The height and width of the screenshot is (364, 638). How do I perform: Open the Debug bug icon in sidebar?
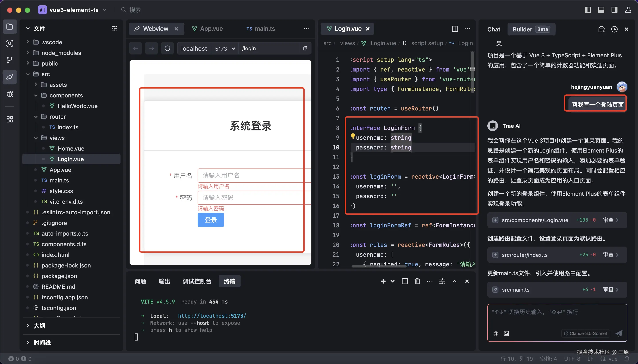[10, 94]
